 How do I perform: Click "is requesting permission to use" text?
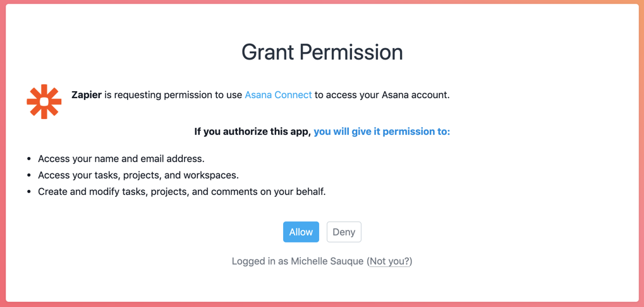[x=173, y=95]
